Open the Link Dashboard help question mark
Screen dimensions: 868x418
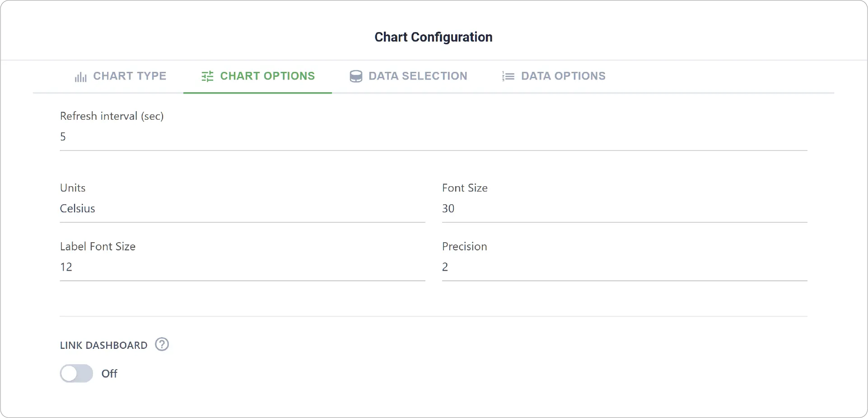[162, 344]
